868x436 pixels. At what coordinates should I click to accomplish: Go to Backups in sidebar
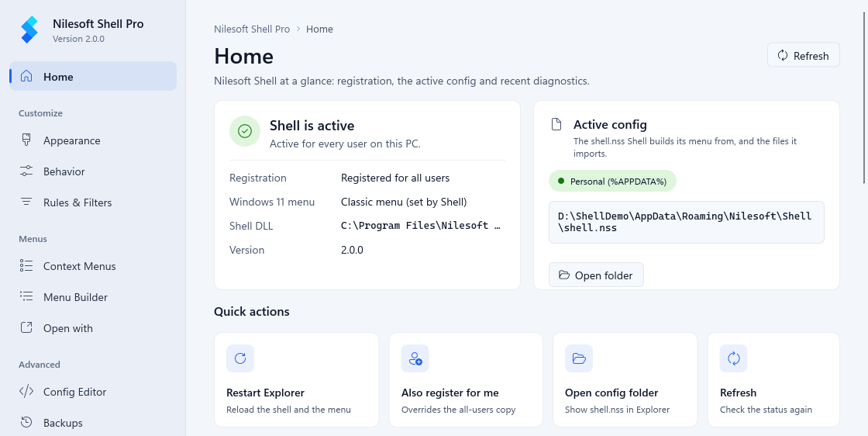click(x=93, y=423)
